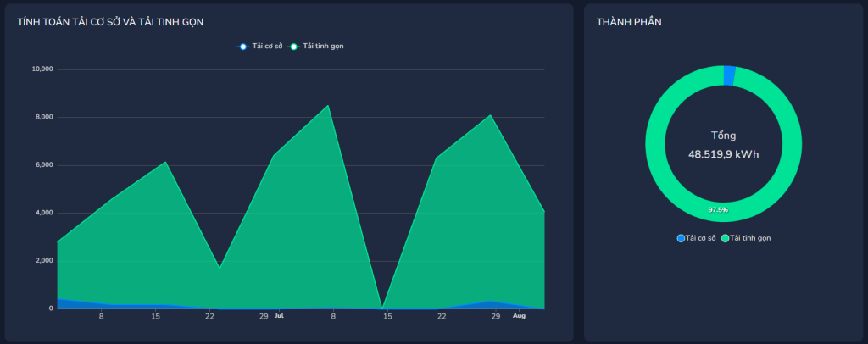The height and width of the screenshot is (344, 868).
Task: Click the 10,000 y-axis label
Action: (x=42, y=69)
